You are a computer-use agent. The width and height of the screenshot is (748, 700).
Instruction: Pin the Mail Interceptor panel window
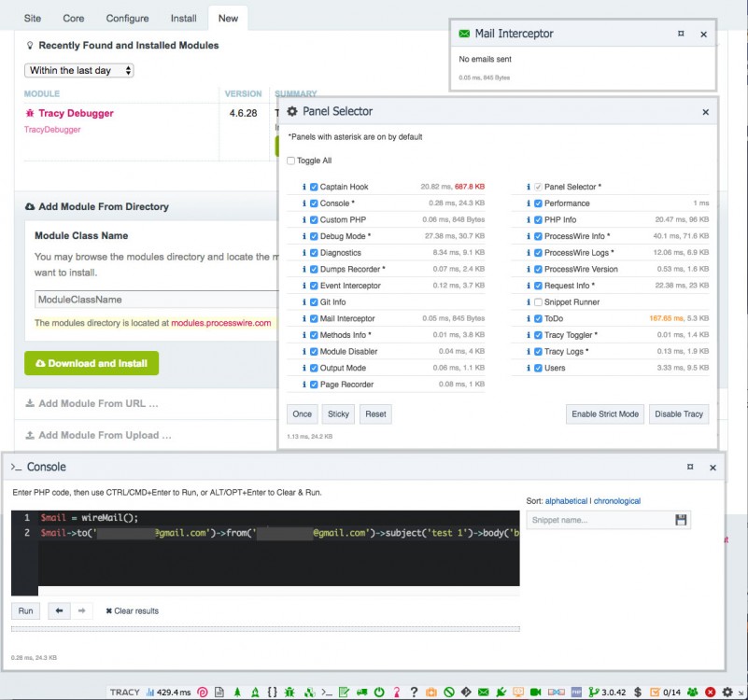click(x=681, y=34)
